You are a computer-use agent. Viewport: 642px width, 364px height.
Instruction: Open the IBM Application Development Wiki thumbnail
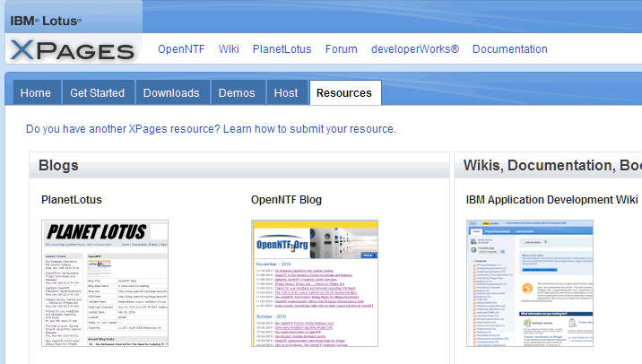point(529,283)
